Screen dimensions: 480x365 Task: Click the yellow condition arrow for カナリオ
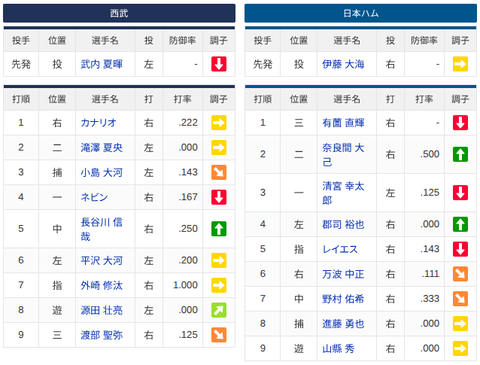click(x=219, y=123)
